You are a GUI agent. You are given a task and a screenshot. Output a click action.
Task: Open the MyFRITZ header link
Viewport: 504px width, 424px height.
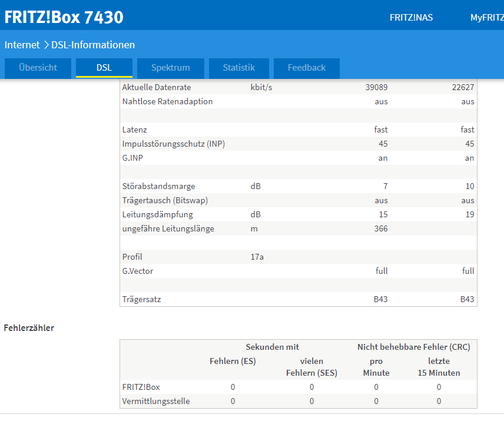tap(486, 18)
